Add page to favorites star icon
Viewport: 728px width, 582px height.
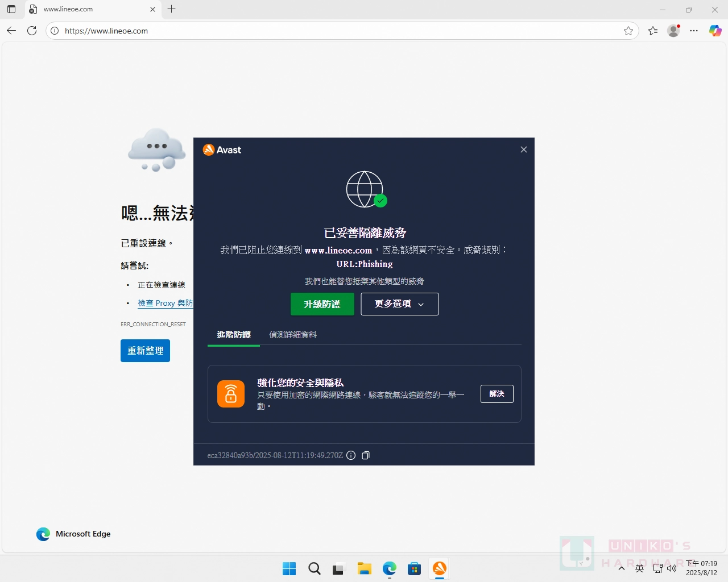click(628, 31)
